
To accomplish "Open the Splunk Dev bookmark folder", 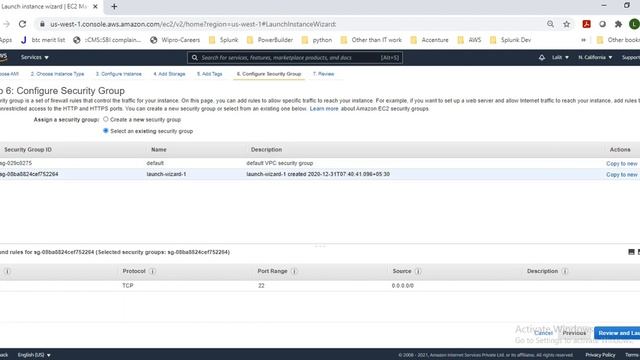I will click(x=511, y=40).
